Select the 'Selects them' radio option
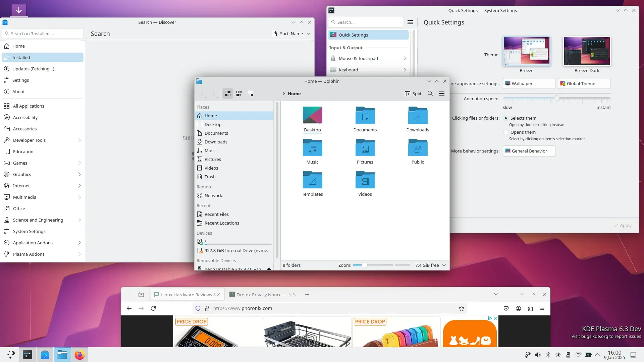Screen dimensions: 644x362 pos(506,118)
